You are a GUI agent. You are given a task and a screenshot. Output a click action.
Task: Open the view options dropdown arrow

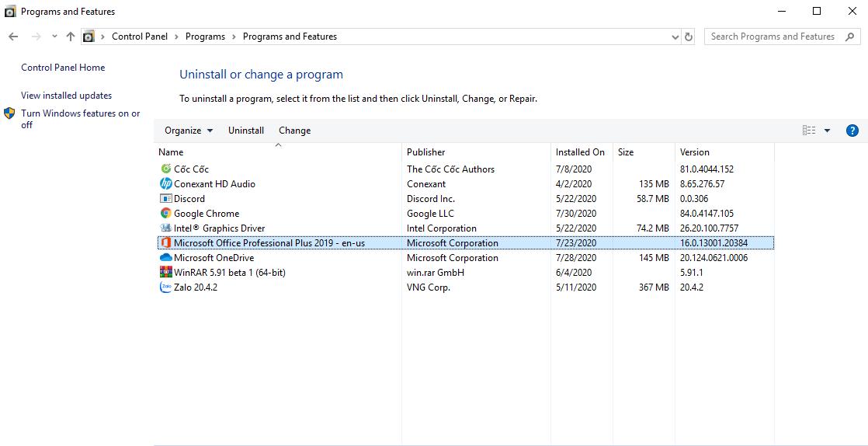tap(827, 131)
